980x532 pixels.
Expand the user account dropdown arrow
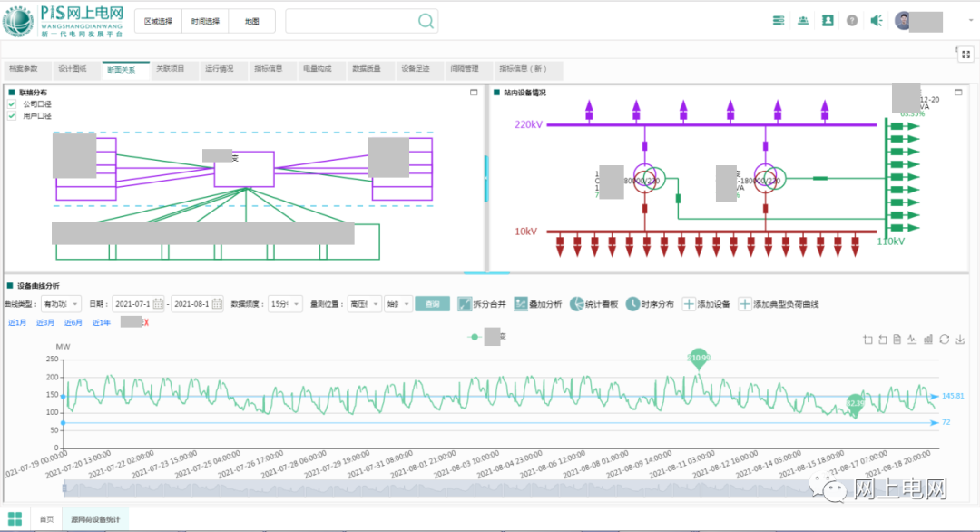(x=971, y=21)
